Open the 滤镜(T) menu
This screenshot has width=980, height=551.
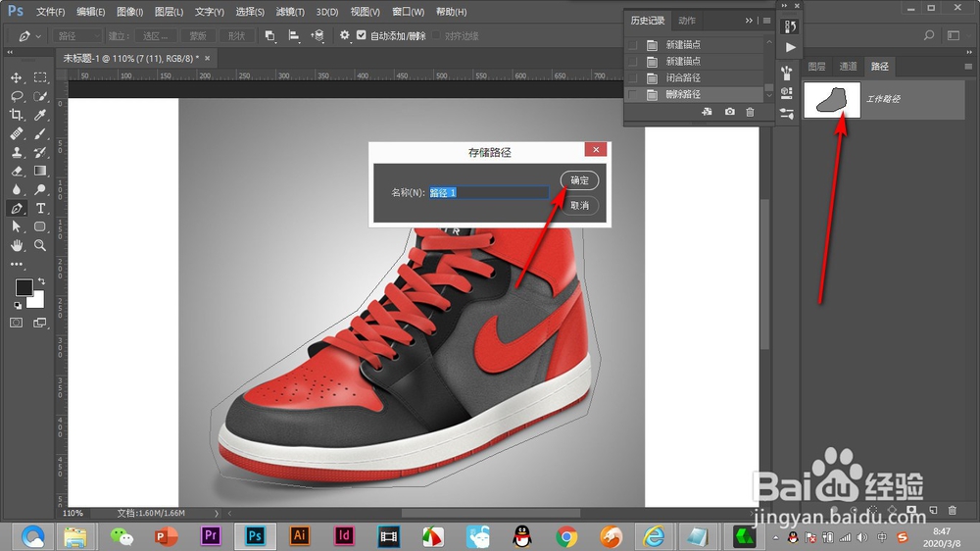[289, 12]
